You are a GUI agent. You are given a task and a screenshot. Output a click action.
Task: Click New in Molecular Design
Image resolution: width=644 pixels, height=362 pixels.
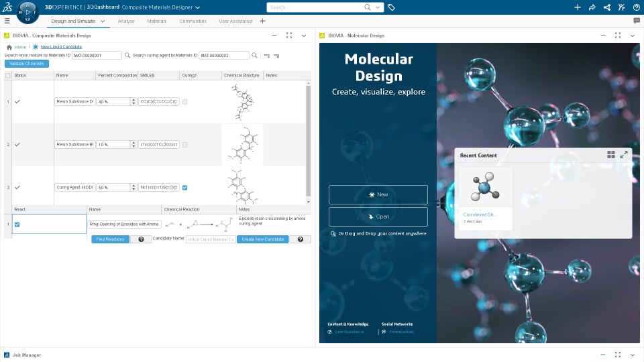tap(378, 194)
